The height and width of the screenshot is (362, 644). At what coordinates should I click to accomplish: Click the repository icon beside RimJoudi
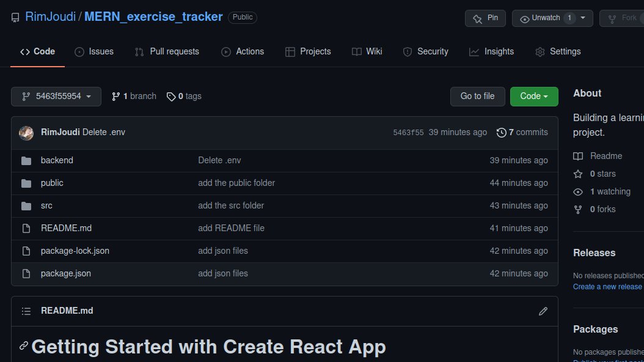tap(15, 17)
